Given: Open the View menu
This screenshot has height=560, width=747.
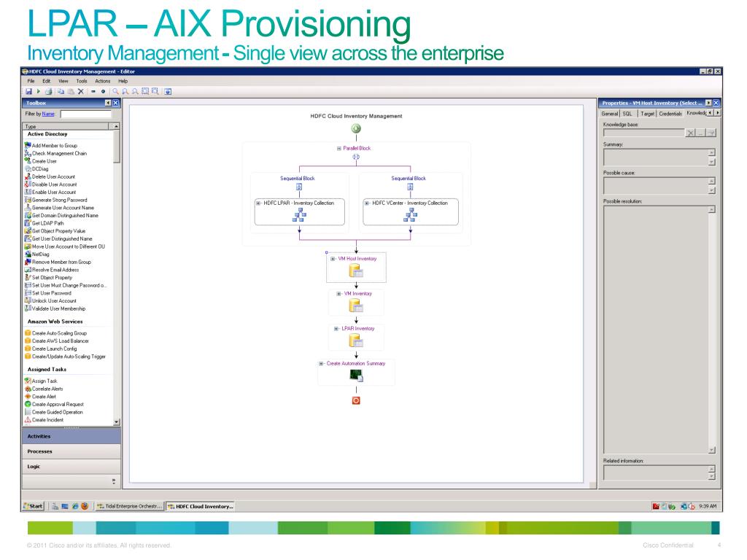Looking at the screenshot, I should pos(63,81).
